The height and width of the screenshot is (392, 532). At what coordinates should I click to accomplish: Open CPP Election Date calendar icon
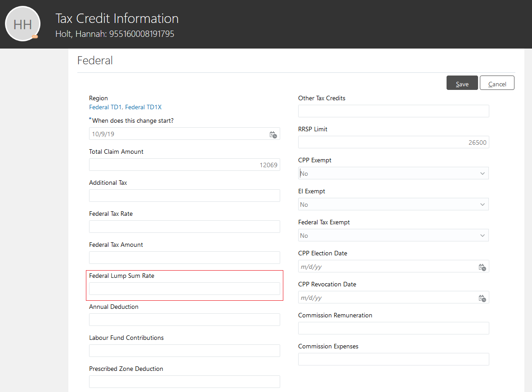(x=482, y=267)
